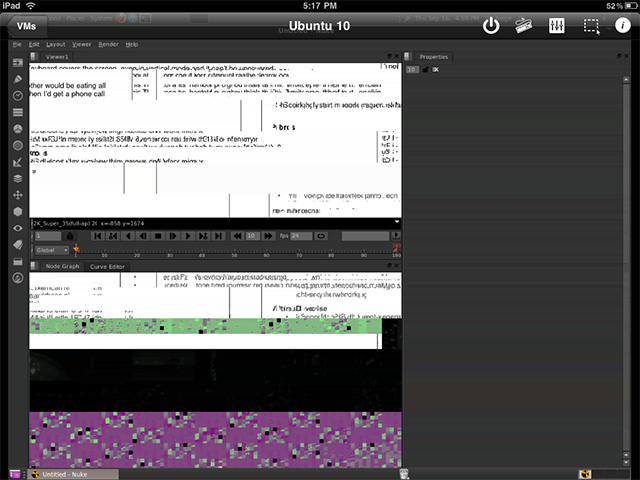
Task: Go to next keyframe
Action: pyautogui.click(x=203, y=236)
